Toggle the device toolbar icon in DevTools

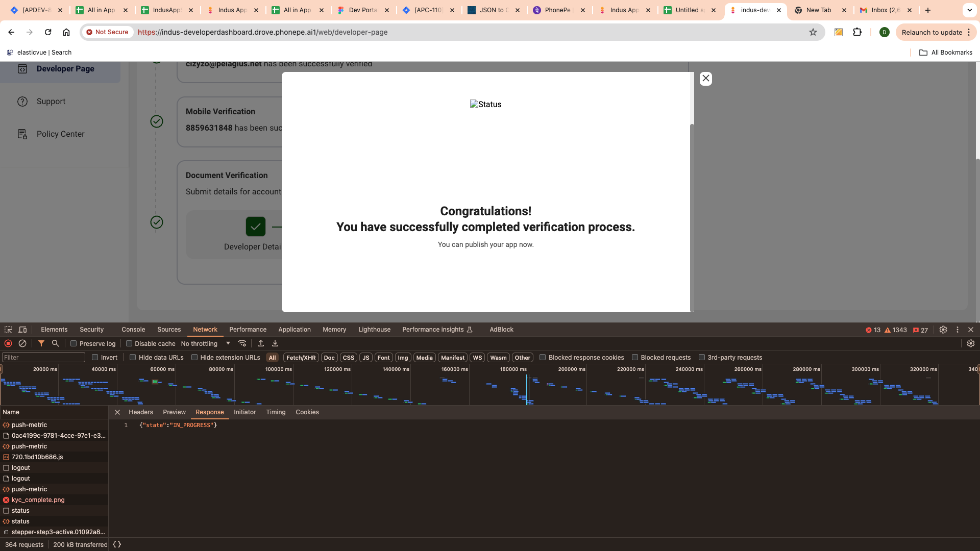(22, 330)
